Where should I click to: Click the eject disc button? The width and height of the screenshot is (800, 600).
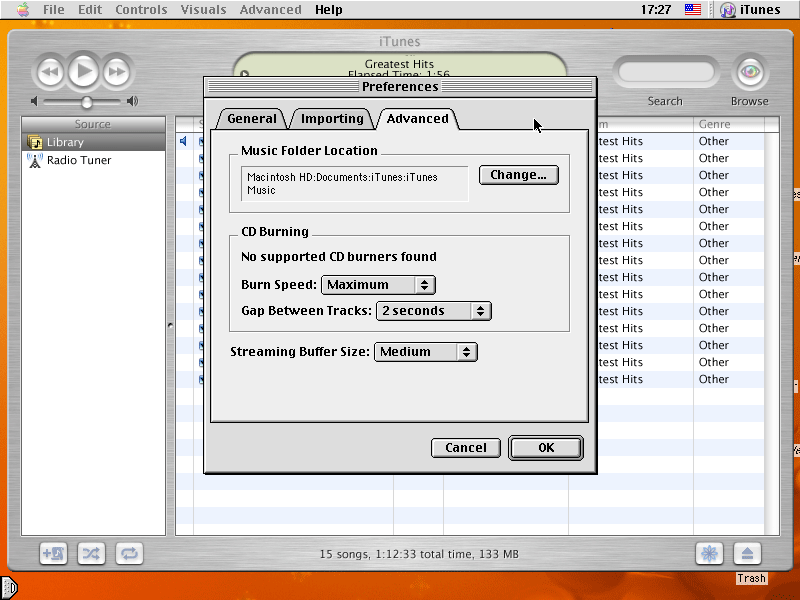pyautogui.click(x=747, y=554)
